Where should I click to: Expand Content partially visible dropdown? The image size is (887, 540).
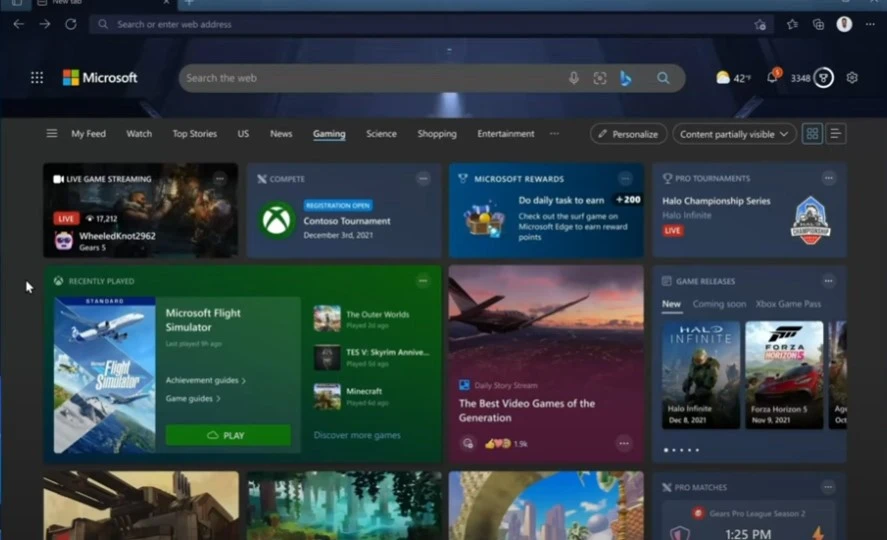pyautogui.click(x=734, y=134)
